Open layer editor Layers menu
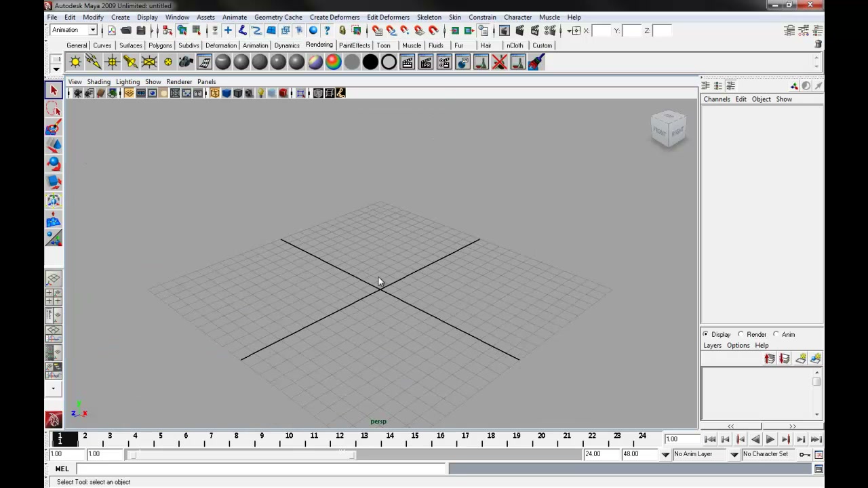The height and width of the screenshot is (488, 868). point(712,346)
